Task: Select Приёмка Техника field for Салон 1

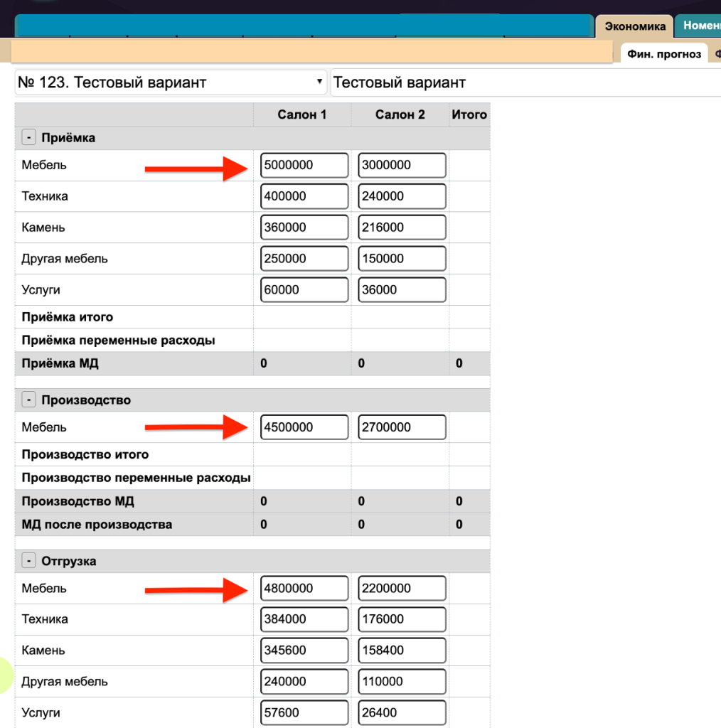Action: (x=304, y=196)
